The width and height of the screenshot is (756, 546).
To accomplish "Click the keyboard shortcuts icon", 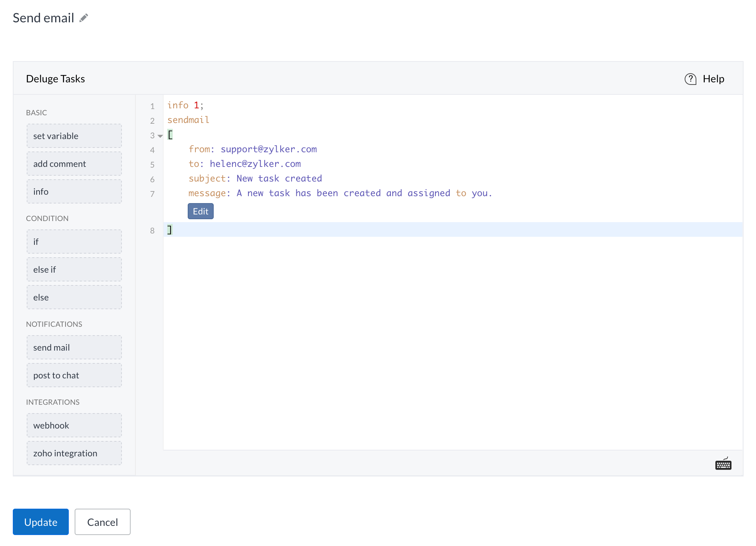I will [723, 464].
